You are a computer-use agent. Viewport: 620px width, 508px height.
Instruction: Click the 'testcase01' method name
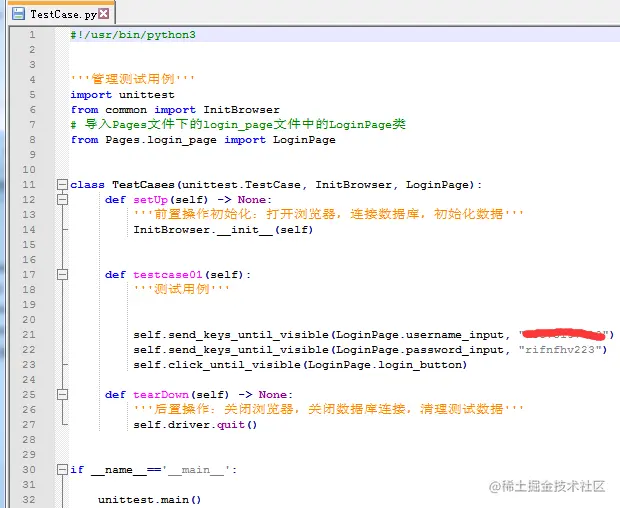(168, 275)
